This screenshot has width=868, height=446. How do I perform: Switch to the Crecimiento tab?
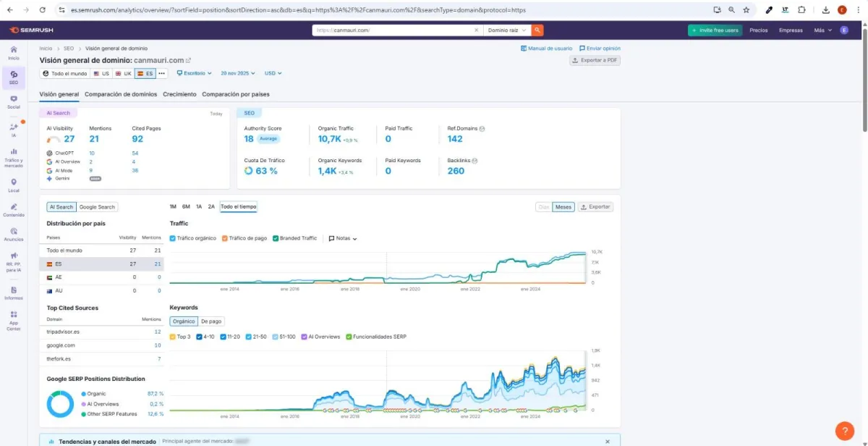point(179,94)
